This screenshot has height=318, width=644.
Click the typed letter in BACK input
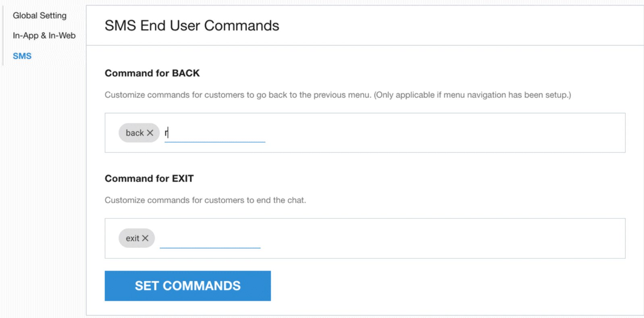coord(166,133)
